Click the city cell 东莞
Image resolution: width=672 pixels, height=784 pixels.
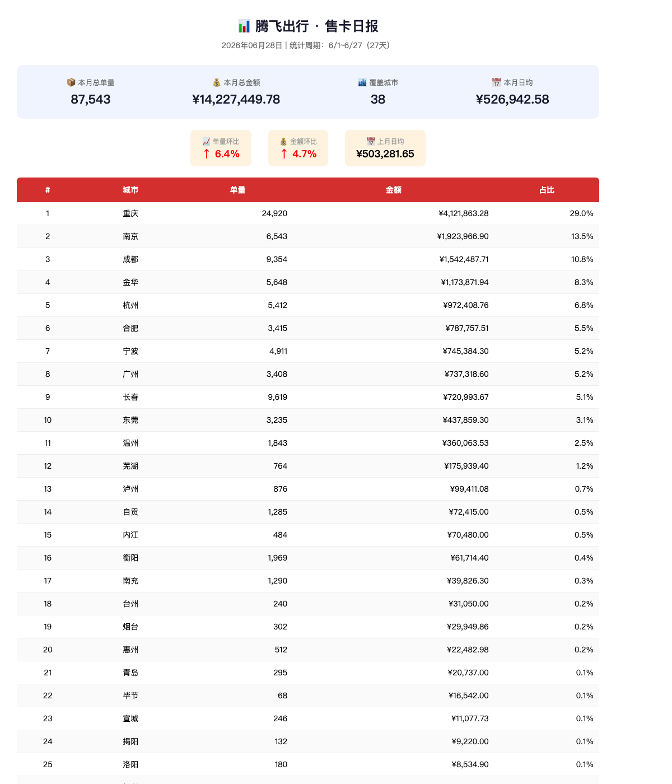pyautogui.click(x=130, y=420)
